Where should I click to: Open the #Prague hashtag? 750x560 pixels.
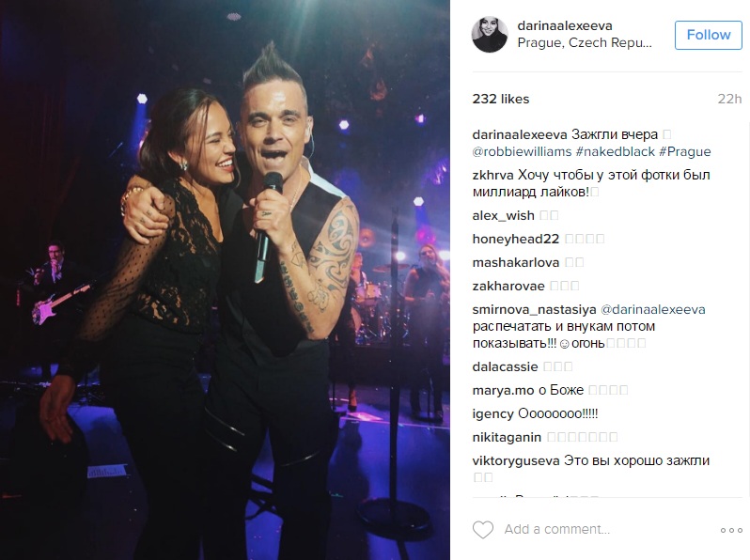tap(684, 151)
